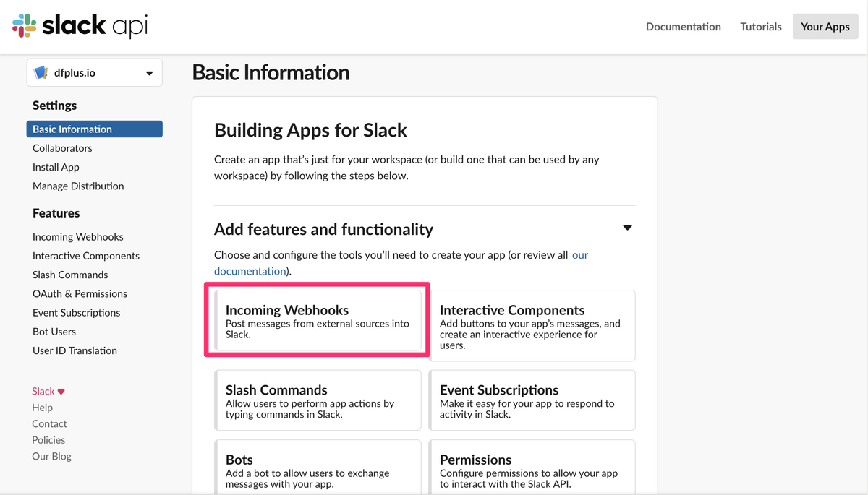Open the Help link
Viewport: 868px width, 495px height.
42,408
